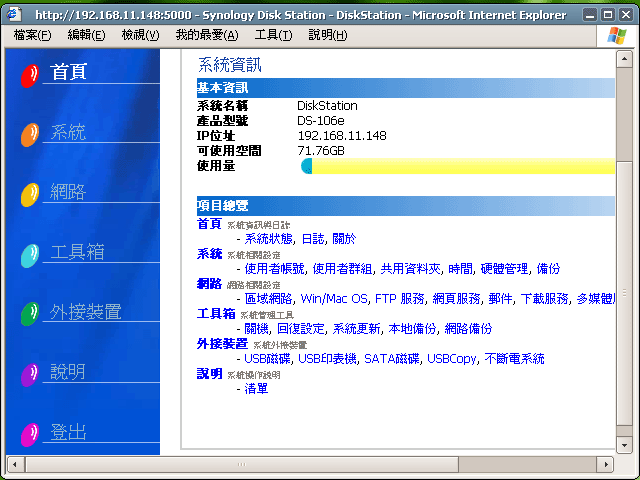The width and height of the screenshot is (640, 480).
Task: Open the 關於 link
Action: click(344, 239)
